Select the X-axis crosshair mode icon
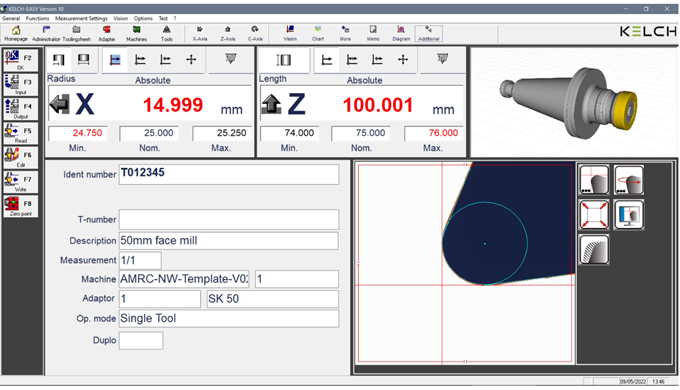This screenshot has height=390, width=680. point(191,59)
